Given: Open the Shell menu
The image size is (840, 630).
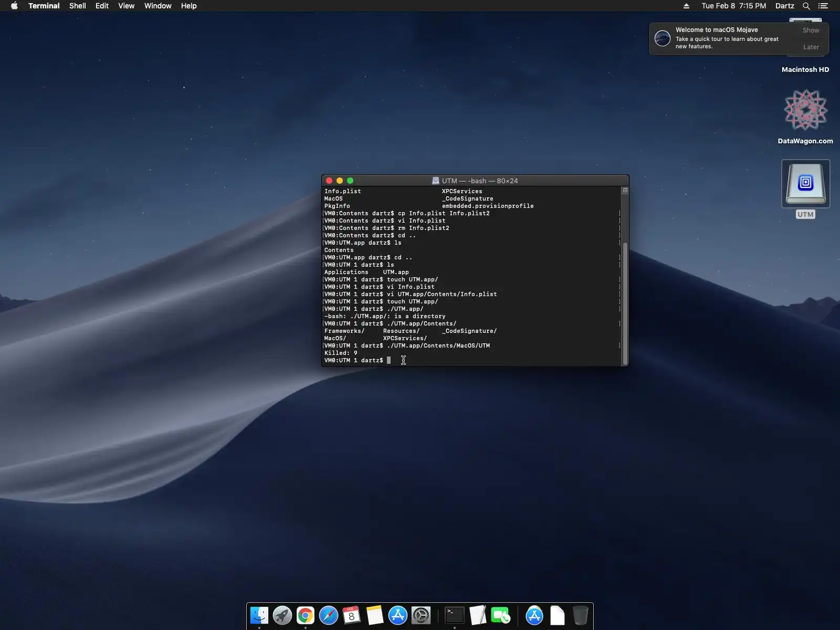Looking at the screenshot, I should [78, 6].
